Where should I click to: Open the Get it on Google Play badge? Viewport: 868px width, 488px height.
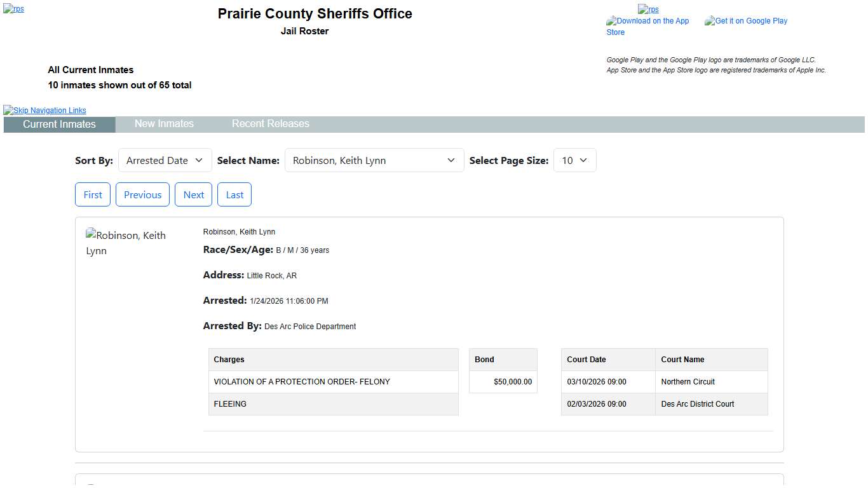[x=746, y=21]
